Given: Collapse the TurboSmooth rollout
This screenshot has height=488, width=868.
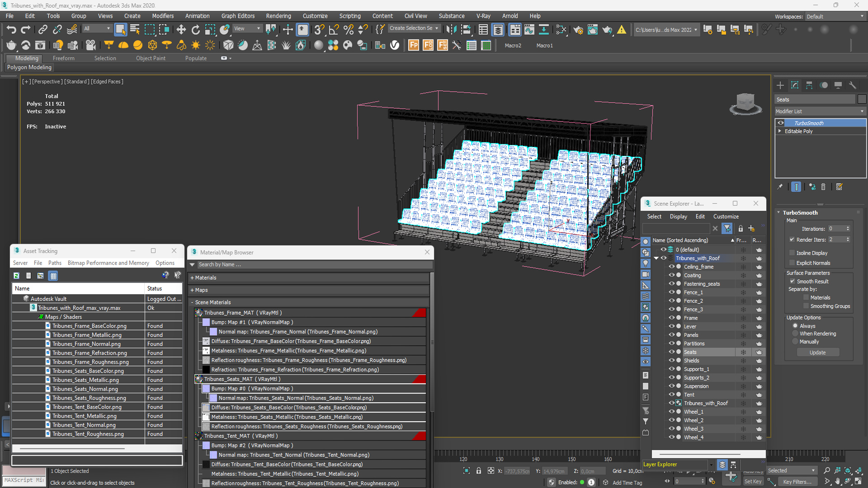Looking at the screenshot, I should 778,212.
